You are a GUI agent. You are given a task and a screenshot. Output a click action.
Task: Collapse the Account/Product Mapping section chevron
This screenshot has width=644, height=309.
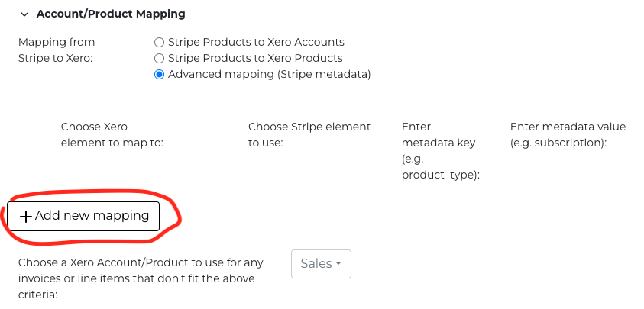click(24, 14)
